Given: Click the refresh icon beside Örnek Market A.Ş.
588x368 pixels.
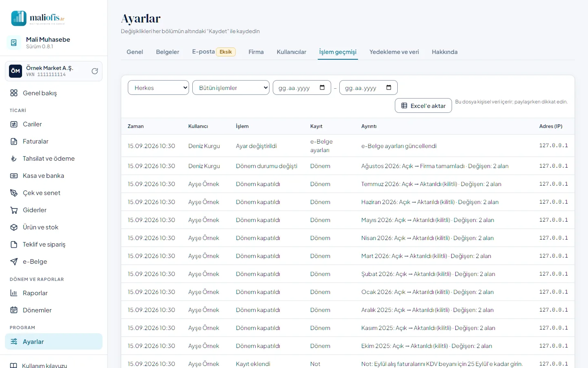Looking at the screenshot, I should 95,71.
